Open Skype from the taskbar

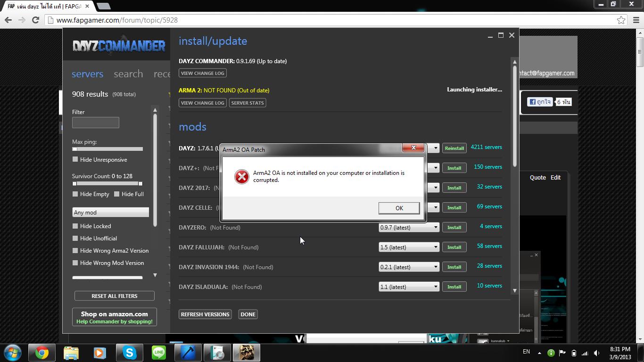click(130, 353)
